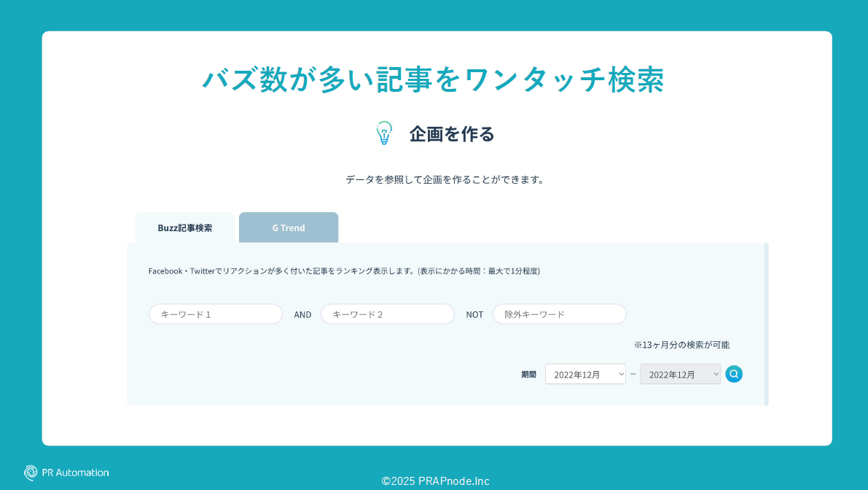
Task: Click the lightbulb icon beside 企画を作る
Action: [x=384, y=133]
